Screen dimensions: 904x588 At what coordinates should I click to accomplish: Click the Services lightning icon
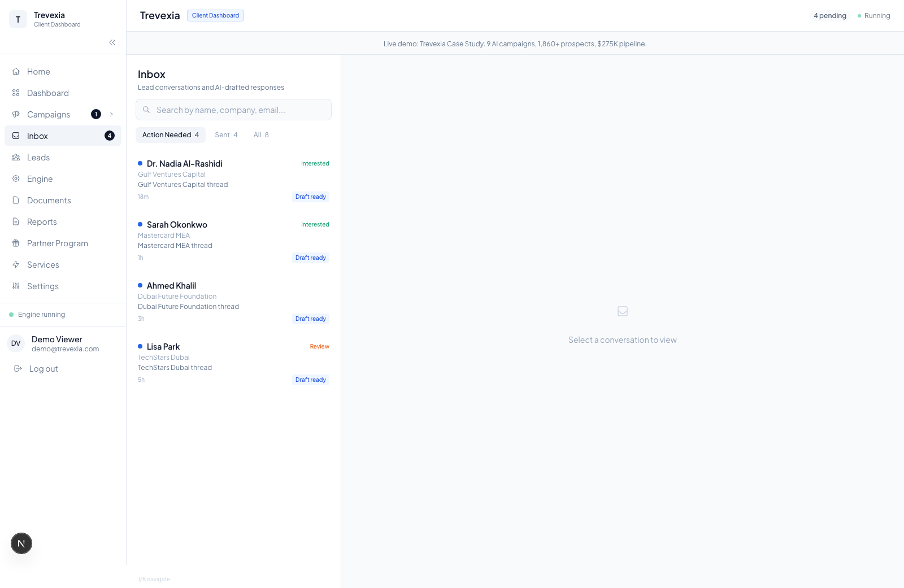coord(16,265)
